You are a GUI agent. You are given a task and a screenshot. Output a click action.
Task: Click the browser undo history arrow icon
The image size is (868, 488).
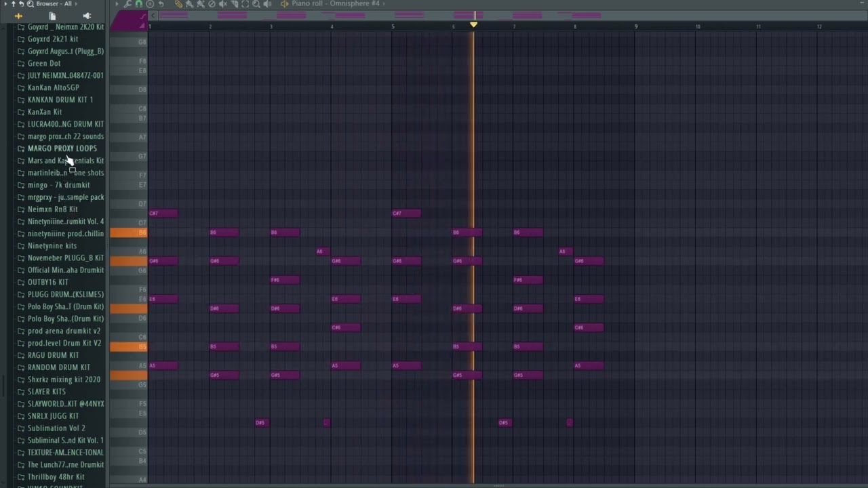click(21, 4)
